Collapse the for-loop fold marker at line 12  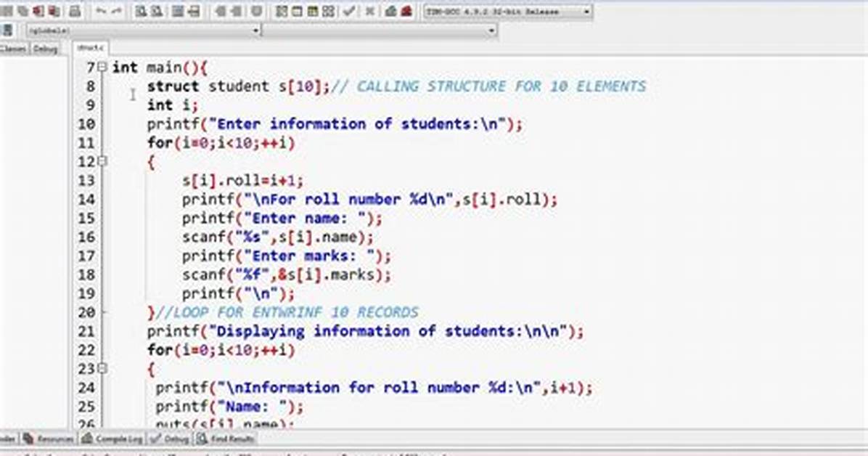pyautogui.click(x=102, y=161)
